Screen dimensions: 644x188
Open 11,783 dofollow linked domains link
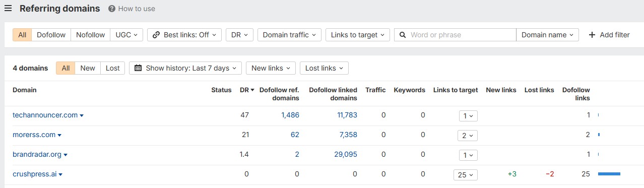347,115
